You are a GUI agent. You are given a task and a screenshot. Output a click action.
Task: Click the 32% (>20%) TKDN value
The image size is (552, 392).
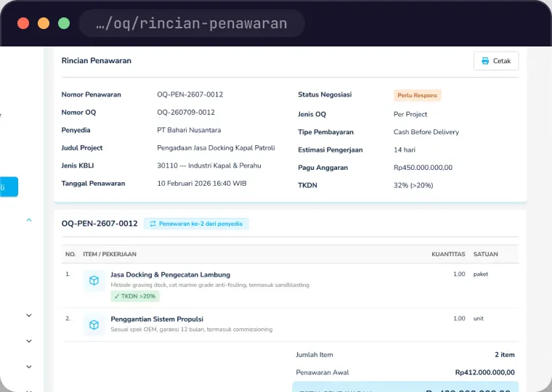click(413, 185)
